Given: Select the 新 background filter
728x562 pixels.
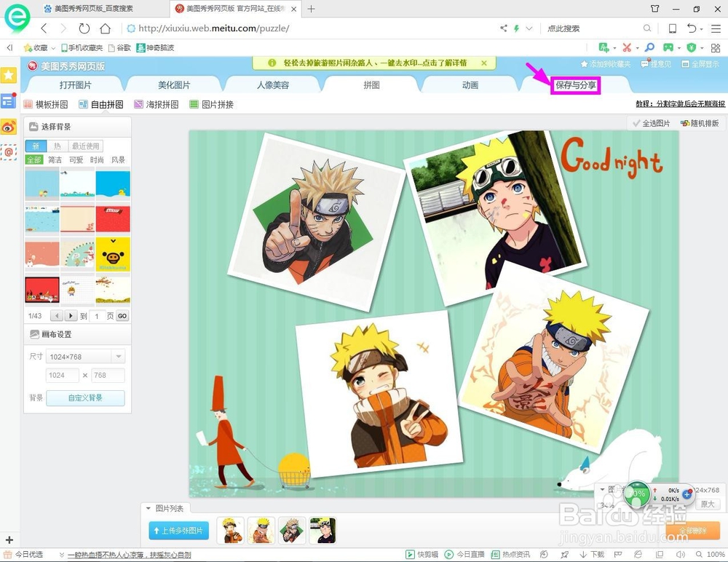Looking at the screenshot, I should click(36, 146).
